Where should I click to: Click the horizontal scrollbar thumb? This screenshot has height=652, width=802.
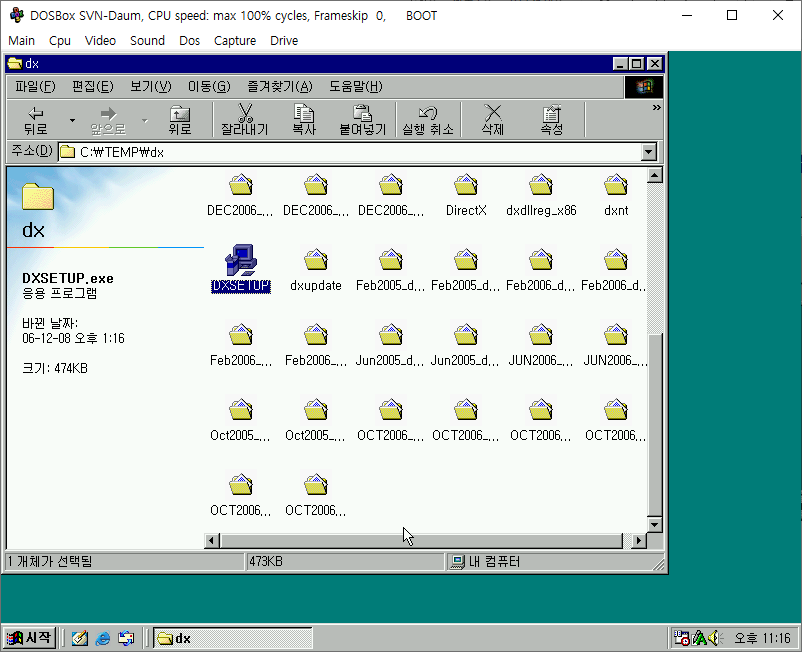[421, 541]
